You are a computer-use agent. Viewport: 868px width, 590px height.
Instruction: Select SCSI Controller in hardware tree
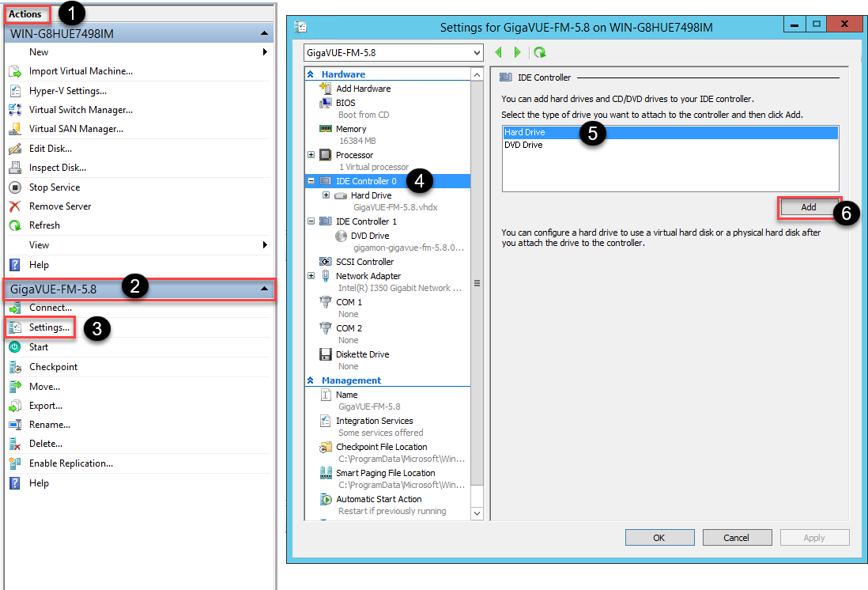point(364,262)
